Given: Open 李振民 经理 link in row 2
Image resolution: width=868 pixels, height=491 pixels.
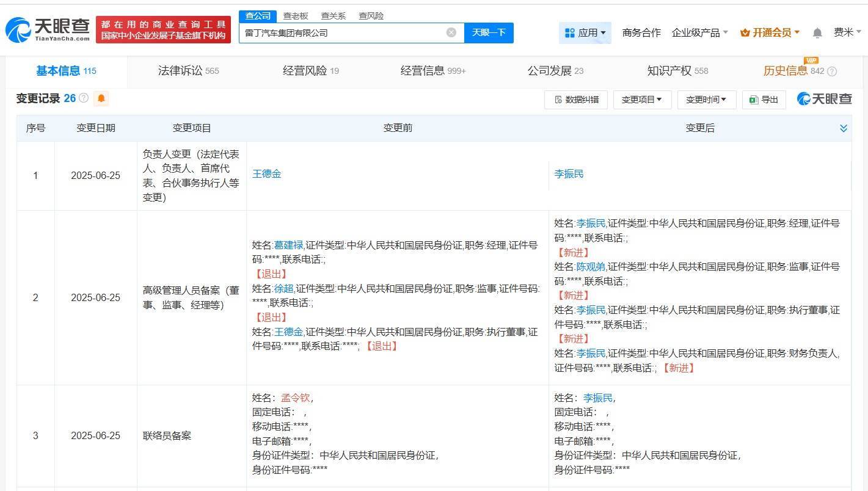Looking at the screenshot, I should tap(591, 224).
